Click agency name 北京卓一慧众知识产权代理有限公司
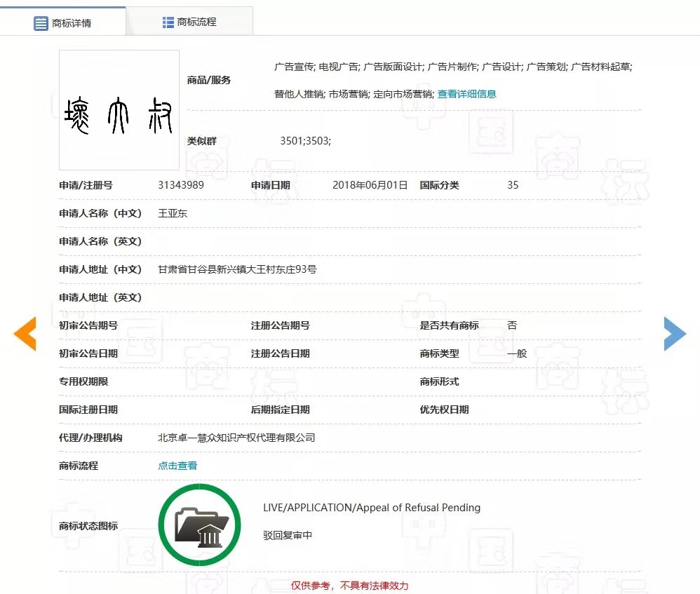700x594 pixels. coord(236,437)
